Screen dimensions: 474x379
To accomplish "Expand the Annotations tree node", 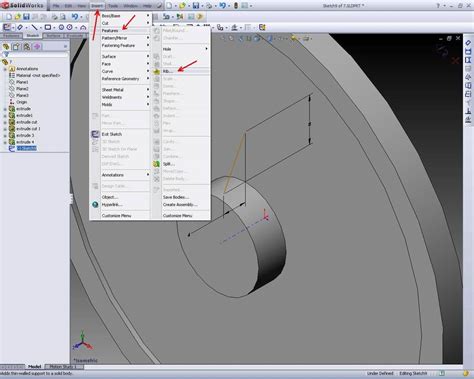I will coord(5,69).
